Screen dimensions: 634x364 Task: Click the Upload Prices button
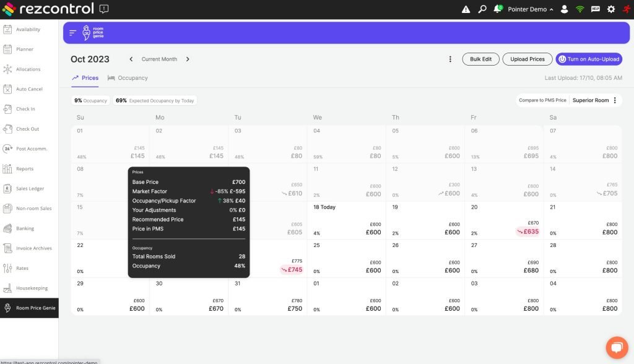pos(528,59)
